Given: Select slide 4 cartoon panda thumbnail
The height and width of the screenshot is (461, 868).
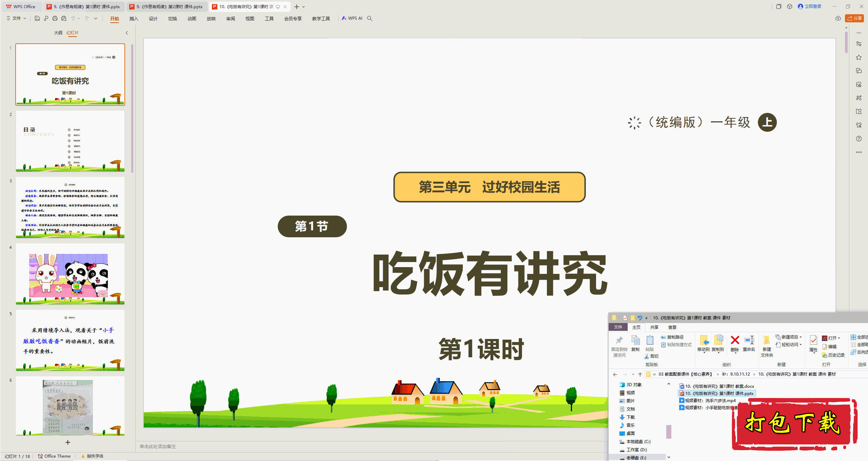Looking at the screenshot, I should 70,274.
